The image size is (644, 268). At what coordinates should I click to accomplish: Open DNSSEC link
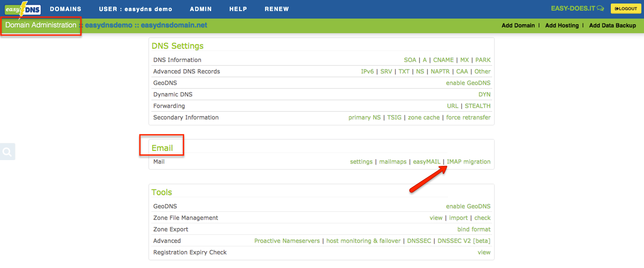419,241
